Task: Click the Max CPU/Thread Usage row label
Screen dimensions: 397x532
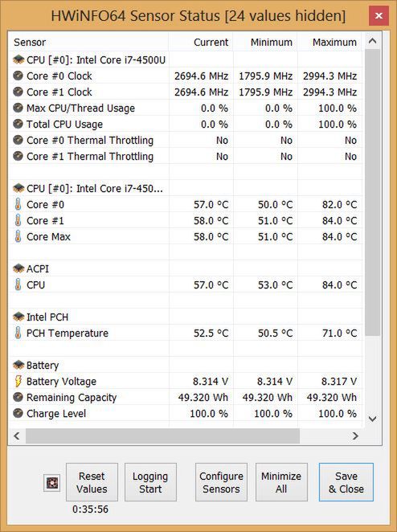Action: point(80,108)
